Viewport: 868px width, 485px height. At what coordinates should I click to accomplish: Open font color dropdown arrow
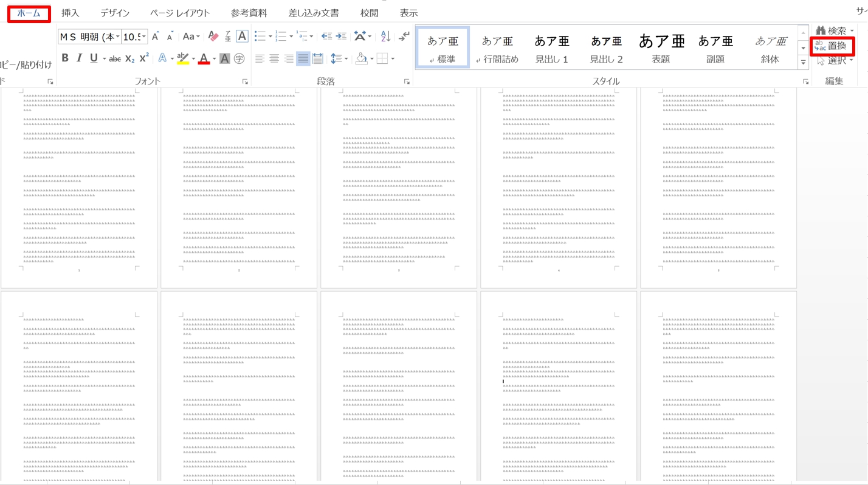coord(214,59)
